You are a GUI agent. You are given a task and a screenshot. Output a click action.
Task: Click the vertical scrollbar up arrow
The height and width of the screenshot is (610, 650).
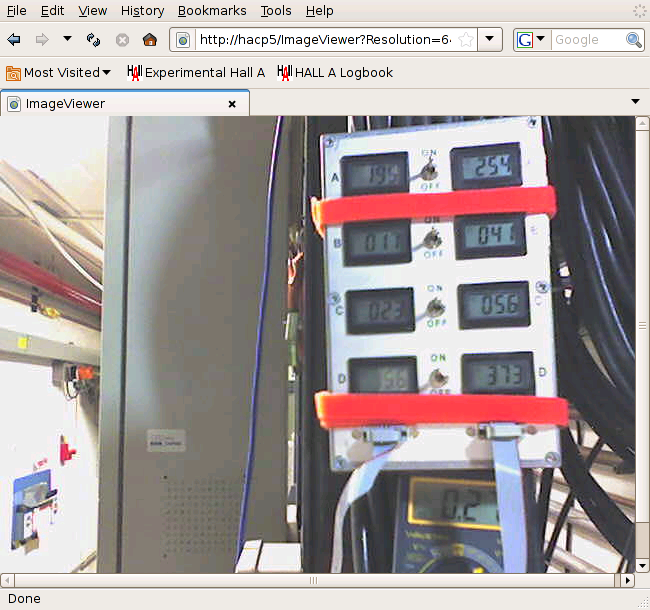[642, 123]
